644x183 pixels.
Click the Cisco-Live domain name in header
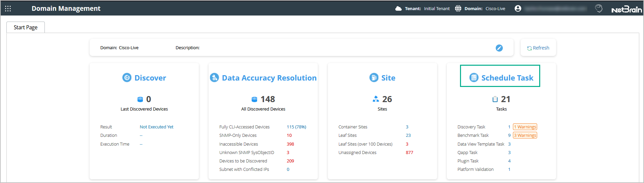pos(495,9)
